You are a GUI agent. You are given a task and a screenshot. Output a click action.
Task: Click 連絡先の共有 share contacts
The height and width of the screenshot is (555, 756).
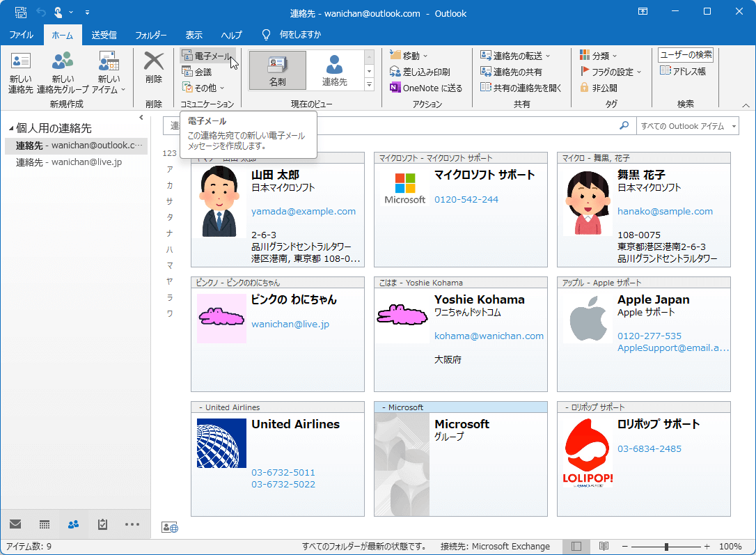point(511,72)
